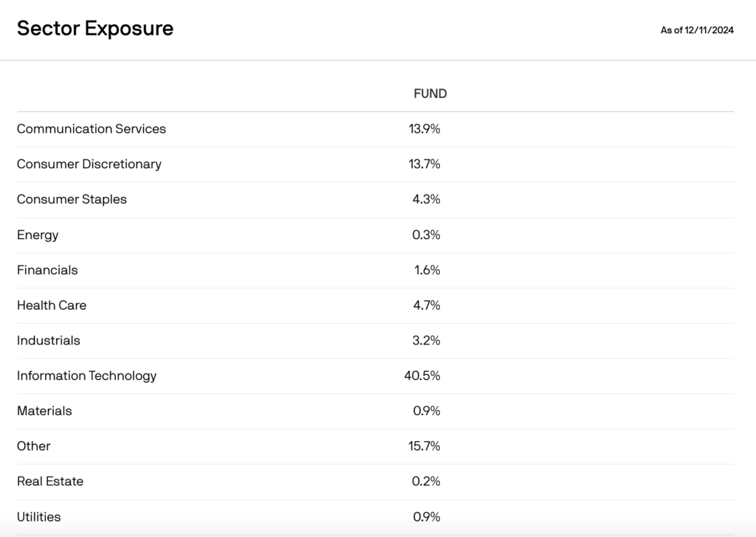This screenshot has height=537, width=756.
Task: Select the Consumer Discretionary sector label
Action: [x=89, y=164]
